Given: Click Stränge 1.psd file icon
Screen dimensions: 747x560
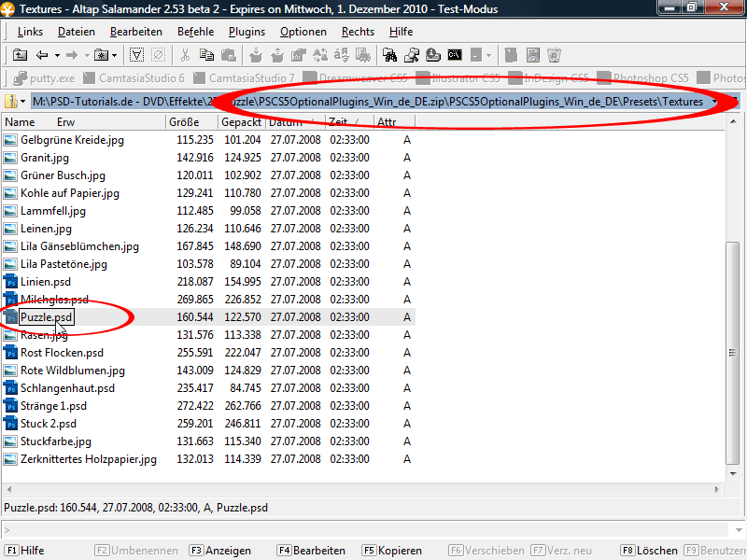Looking at the screenshot, I should click(x=10, y=406).
